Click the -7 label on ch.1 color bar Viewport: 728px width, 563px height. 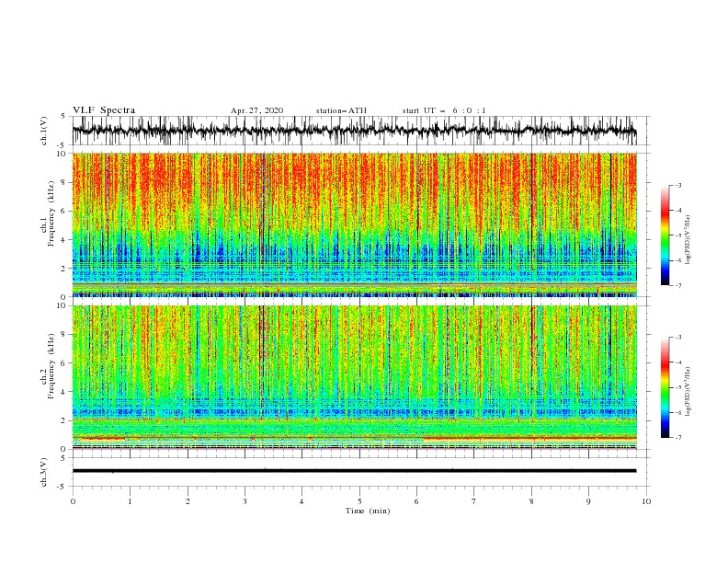tap(678, 285)
